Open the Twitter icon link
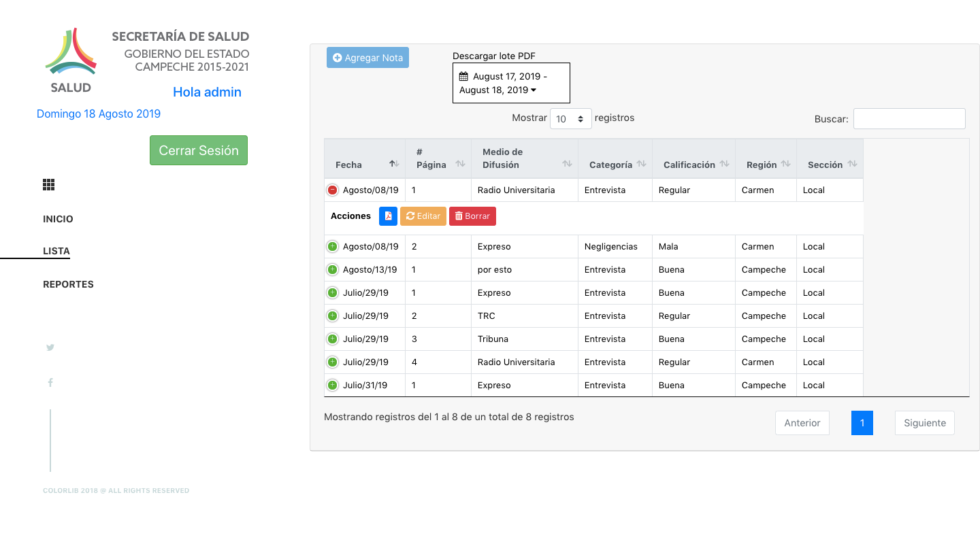 50,347
